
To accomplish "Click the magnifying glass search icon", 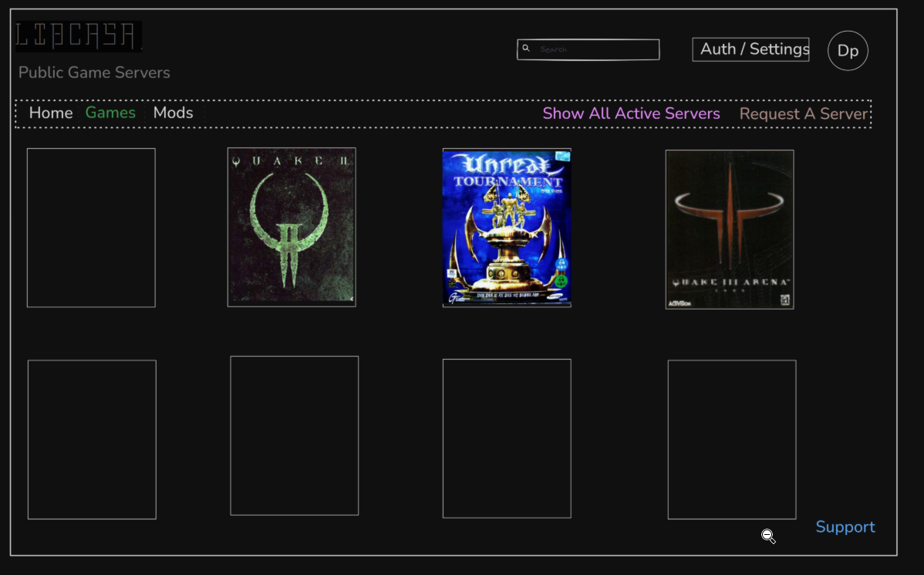I will [526, 49].
